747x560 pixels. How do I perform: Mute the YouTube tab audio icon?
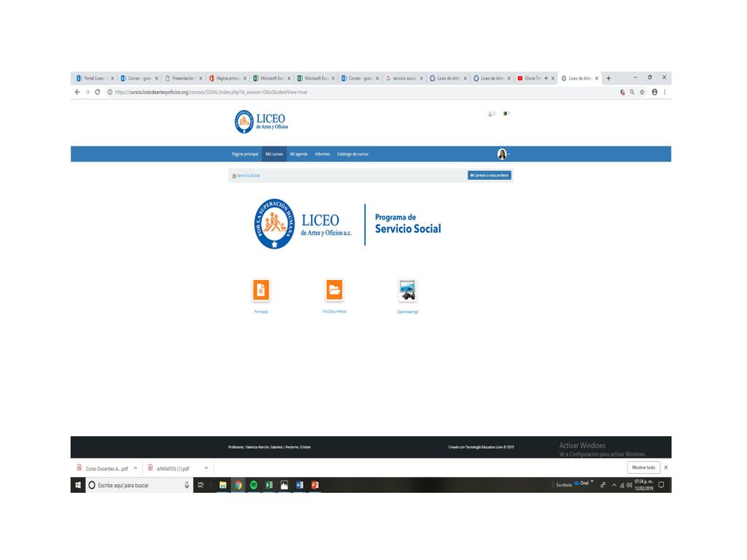tap(546, 78)
